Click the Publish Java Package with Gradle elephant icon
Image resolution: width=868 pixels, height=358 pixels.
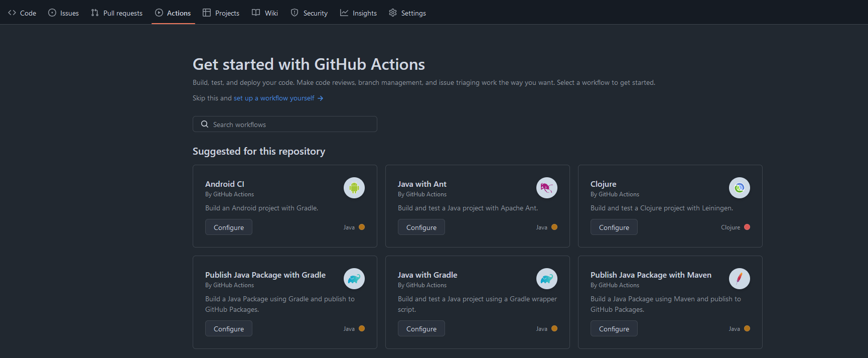pyautogui.click(x=354, y=279)
